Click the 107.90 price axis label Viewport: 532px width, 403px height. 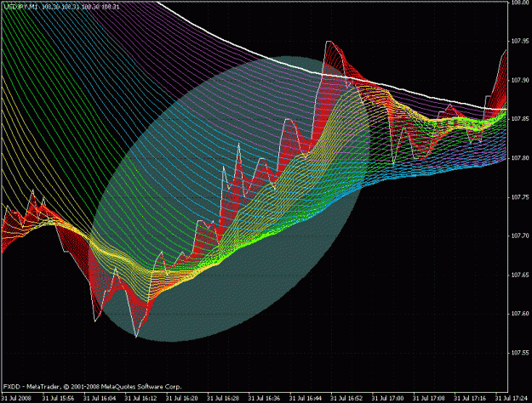tap(520, 80)
